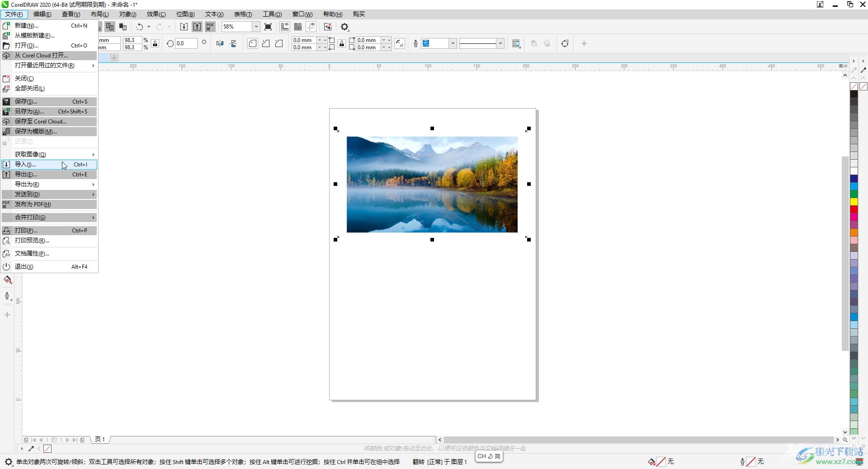Click the add new document tab plus
The image size is (868, 469).
[x=114, y=58]
